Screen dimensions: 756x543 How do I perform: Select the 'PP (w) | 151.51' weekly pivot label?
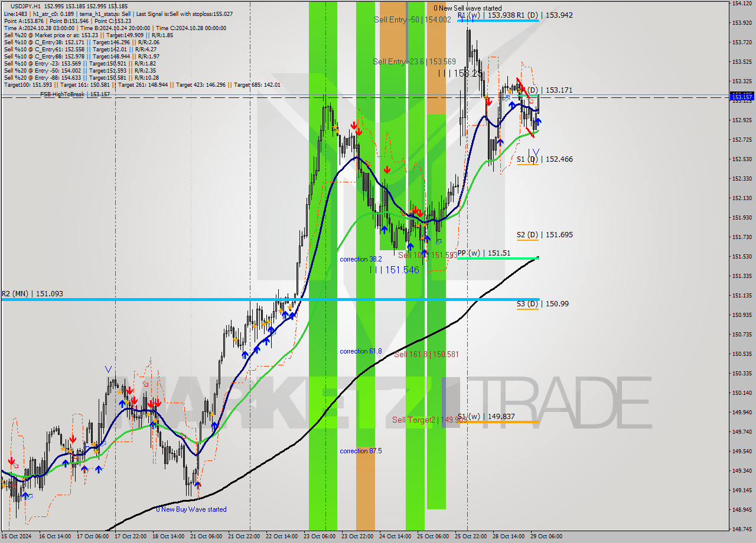click(x=484, y=253)
